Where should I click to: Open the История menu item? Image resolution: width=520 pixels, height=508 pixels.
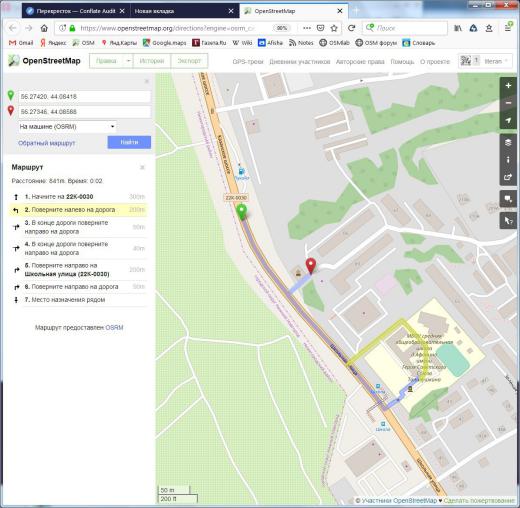coord(152,61)
